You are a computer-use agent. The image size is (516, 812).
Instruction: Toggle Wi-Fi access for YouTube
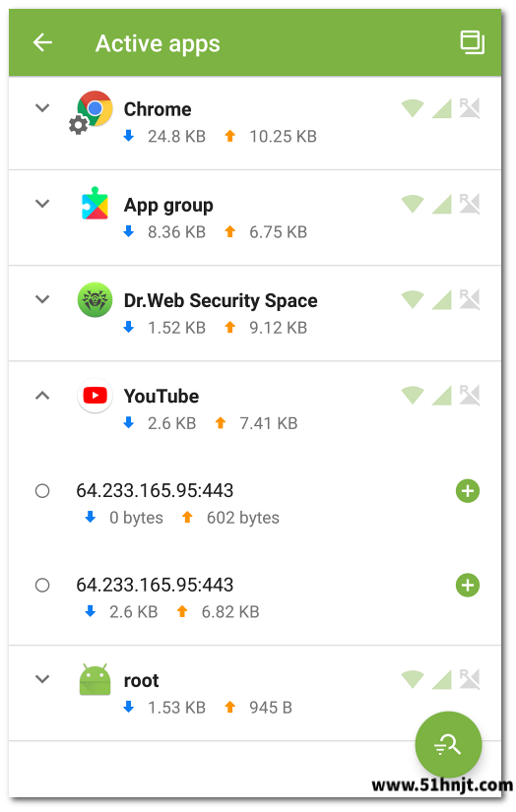pyautogui.click(x=413, y=396)
